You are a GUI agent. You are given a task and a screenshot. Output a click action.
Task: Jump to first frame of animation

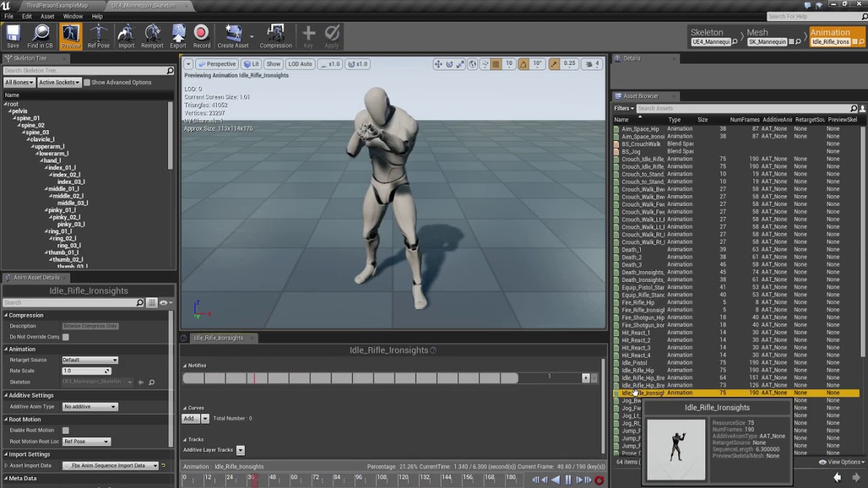[535, 480]
